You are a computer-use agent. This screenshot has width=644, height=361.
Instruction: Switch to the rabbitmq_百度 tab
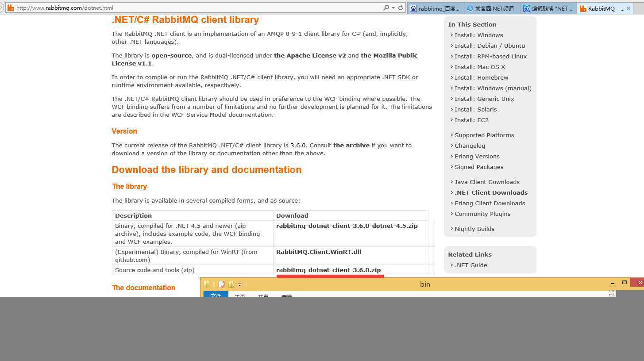[x=436, y=8]
